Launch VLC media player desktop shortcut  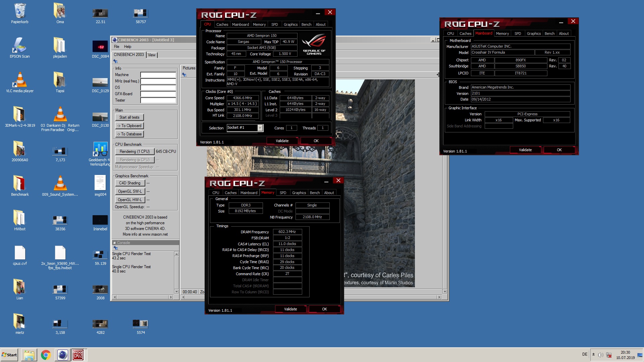20,82
